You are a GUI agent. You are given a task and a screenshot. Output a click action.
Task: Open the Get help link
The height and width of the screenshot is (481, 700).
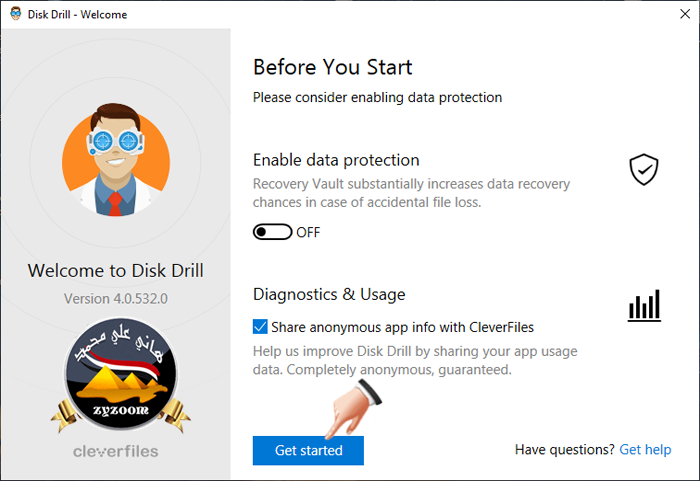[645, 450]
